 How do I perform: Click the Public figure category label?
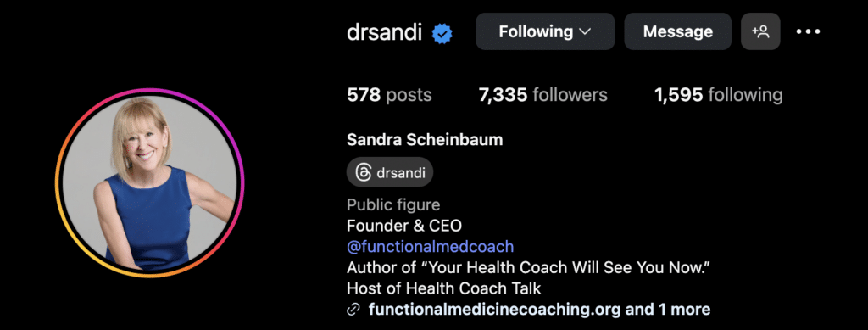[393, 204]
